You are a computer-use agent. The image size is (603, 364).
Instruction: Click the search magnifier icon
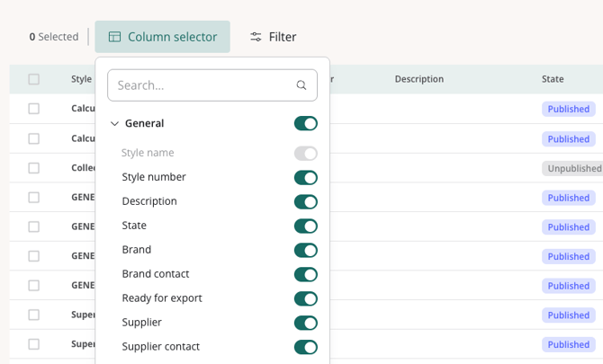pyautogui.click(x=301, y=85)
